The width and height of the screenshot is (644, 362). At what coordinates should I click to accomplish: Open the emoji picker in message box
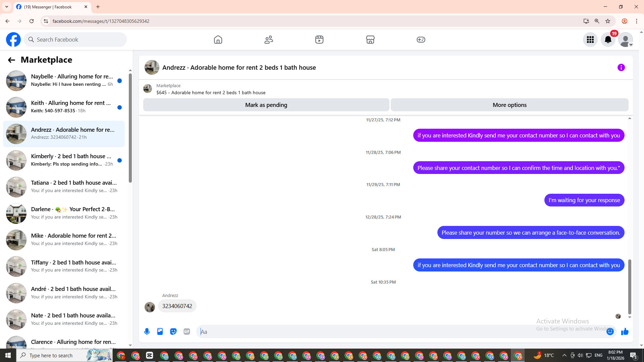coord(610,331)
